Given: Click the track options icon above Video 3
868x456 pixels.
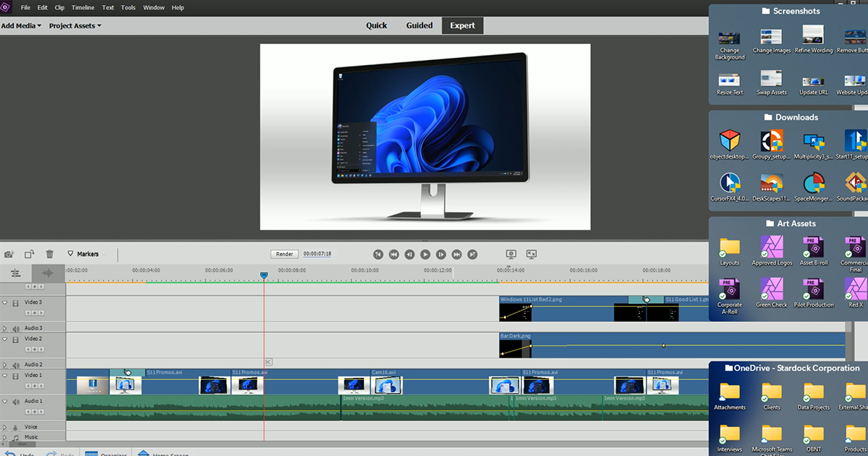Looking at the screenshot, I should [16, 273].
